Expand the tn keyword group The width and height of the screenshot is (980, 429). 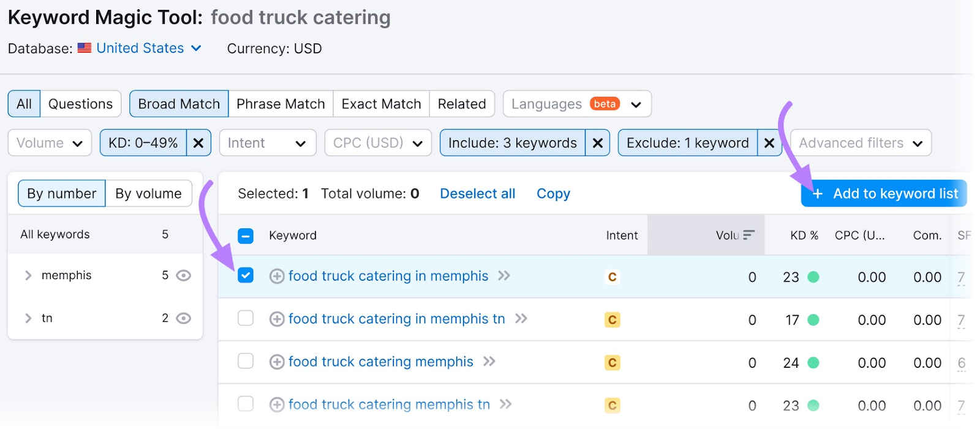pos(28,318)
